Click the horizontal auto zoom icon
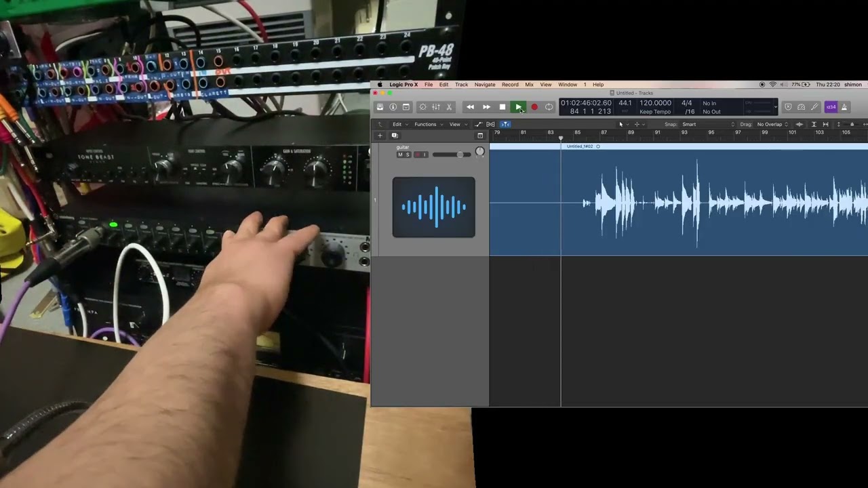This screenshot has height=488, width=868. (x=825, y=124)
